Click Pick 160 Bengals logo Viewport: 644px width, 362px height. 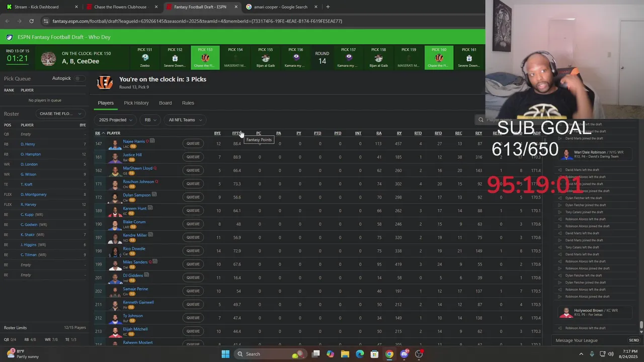[439, 58]
